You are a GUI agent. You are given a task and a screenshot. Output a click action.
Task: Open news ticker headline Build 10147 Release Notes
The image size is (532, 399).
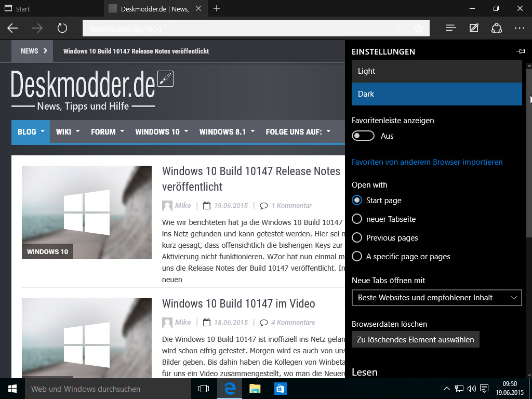click(x=136, y=51)
